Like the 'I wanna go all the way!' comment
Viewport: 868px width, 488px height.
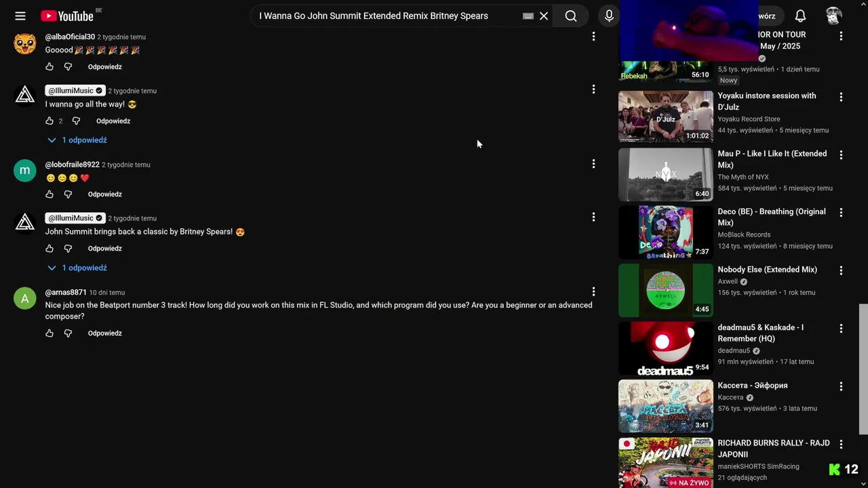[50, 121]
